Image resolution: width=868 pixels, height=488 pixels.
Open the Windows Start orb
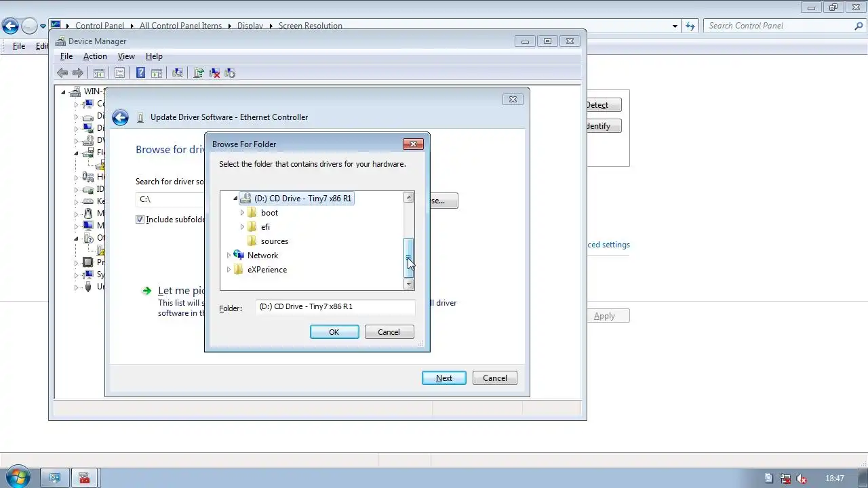click(16, 477)
